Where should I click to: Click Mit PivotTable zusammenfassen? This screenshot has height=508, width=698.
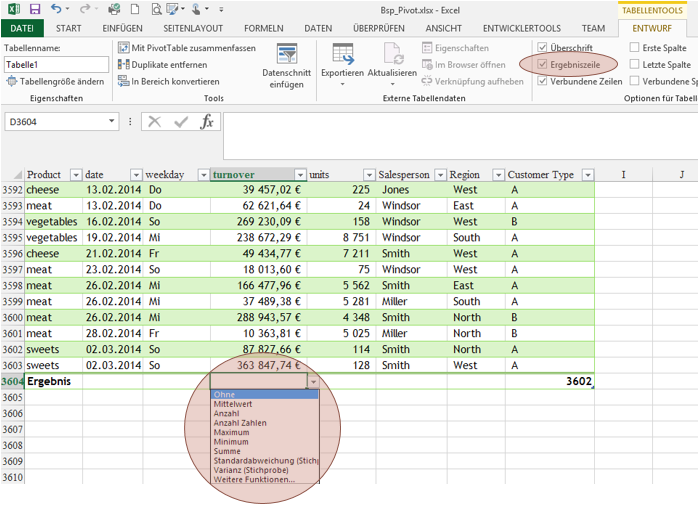tap(193, 48)
